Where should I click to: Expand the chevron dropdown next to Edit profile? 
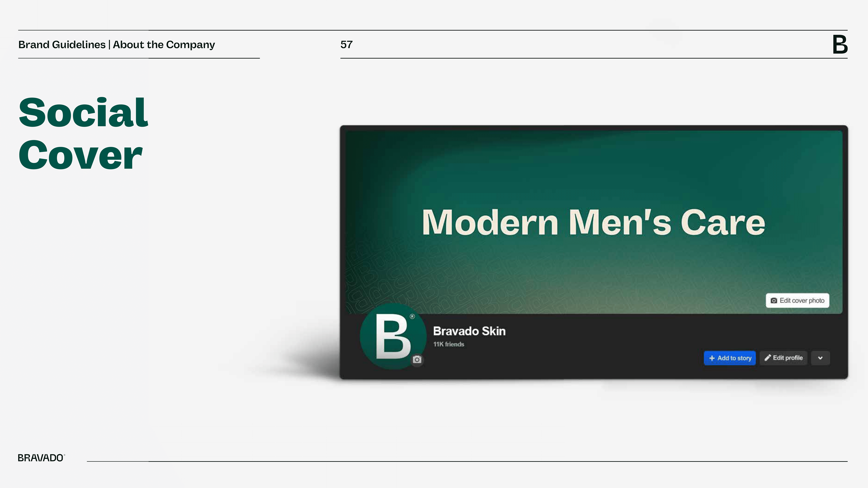click(x=820, y=358)
